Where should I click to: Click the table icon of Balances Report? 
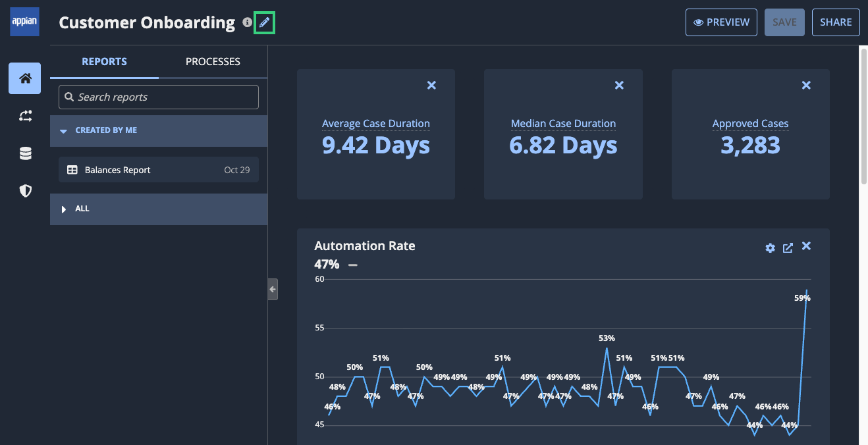(72, 170)
